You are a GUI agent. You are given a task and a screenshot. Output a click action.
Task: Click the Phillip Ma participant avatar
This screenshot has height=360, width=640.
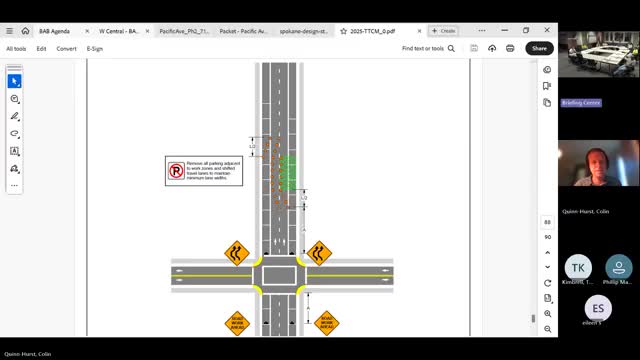[x=619, y=268]
